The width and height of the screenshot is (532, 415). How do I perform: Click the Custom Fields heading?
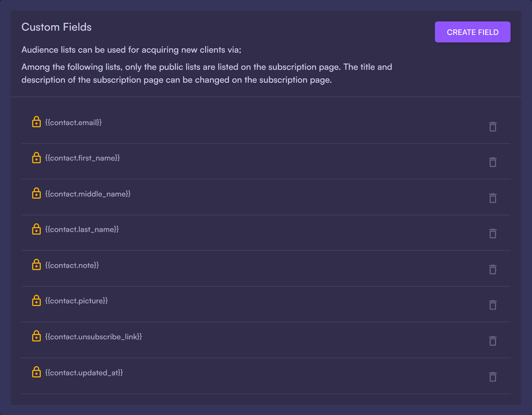(57, 27)
